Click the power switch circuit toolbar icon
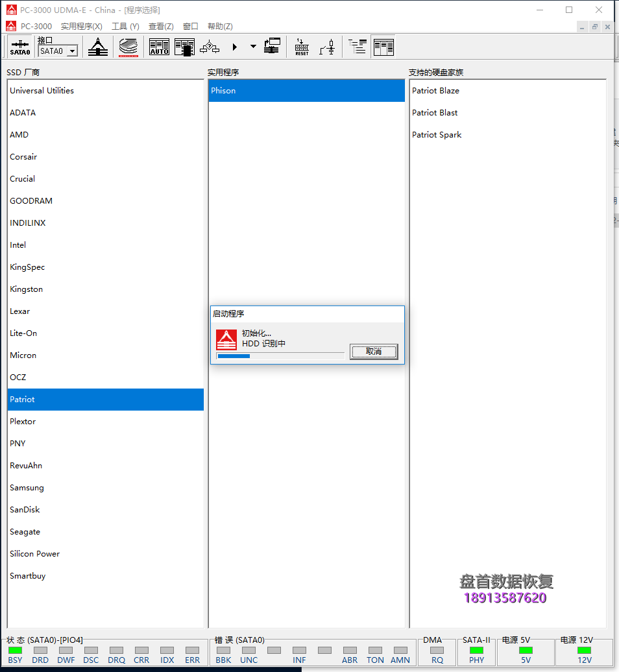Viewport: 619px width, 672px height. [327, 47]
